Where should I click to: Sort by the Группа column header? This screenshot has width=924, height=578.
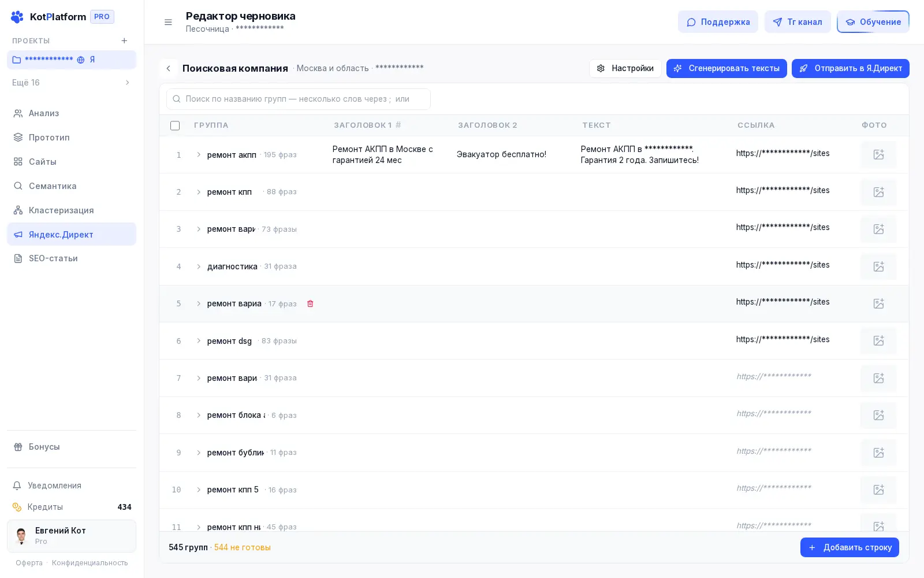[x=211, y=125]
